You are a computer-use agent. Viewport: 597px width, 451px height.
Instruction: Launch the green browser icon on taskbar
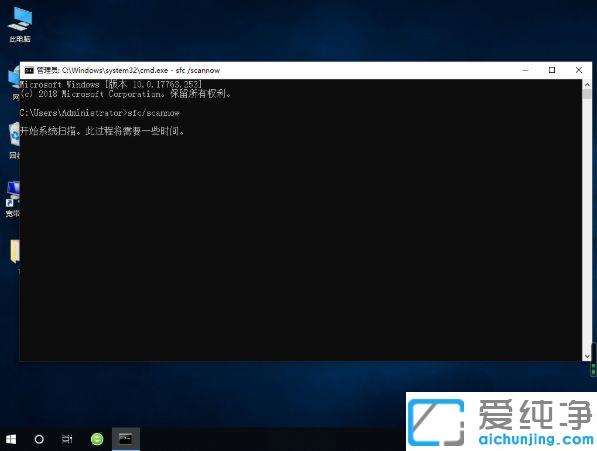point(97,439)
